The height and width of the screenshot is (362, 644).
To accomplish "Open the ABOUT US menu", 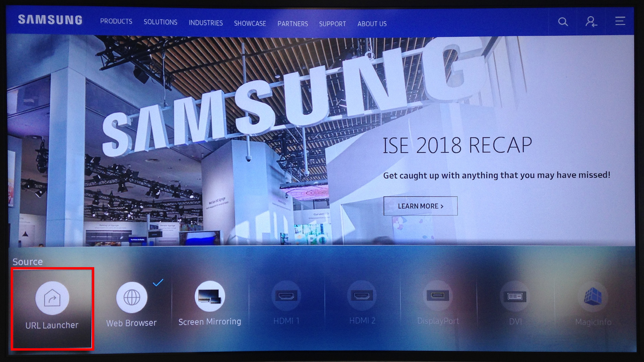I will [x=372, y=24].
